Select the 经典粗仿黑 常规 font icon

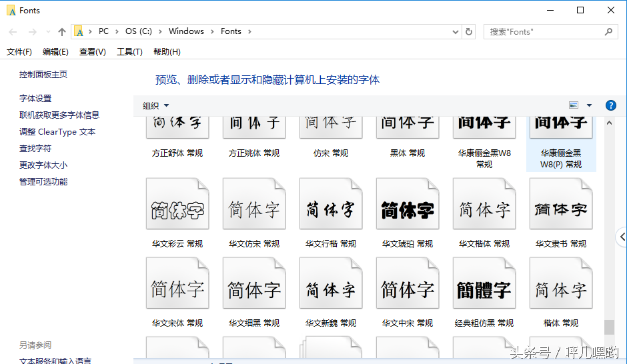tap(484, 283)
